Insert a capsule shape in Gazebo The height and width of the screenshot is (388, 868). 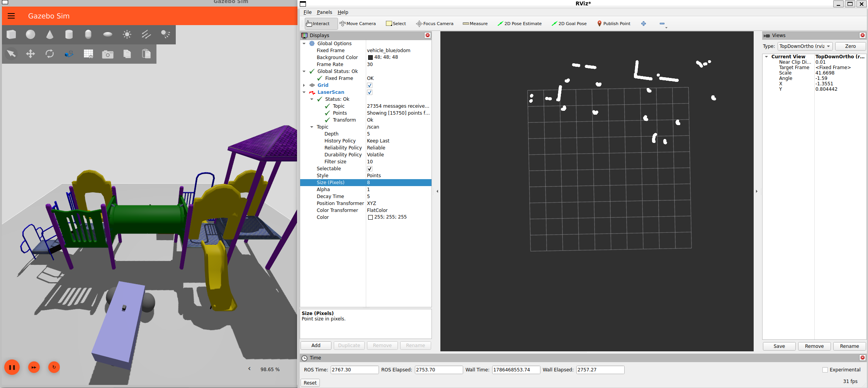click(88, 34)
